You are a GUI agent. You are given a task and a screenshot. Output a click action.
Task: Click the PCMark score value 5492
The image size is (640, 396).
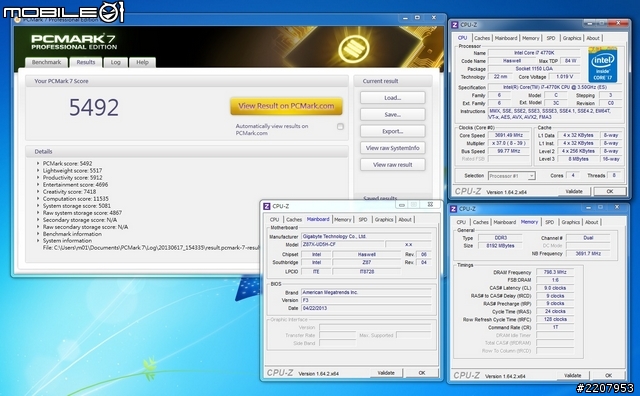tap(94, 108)
